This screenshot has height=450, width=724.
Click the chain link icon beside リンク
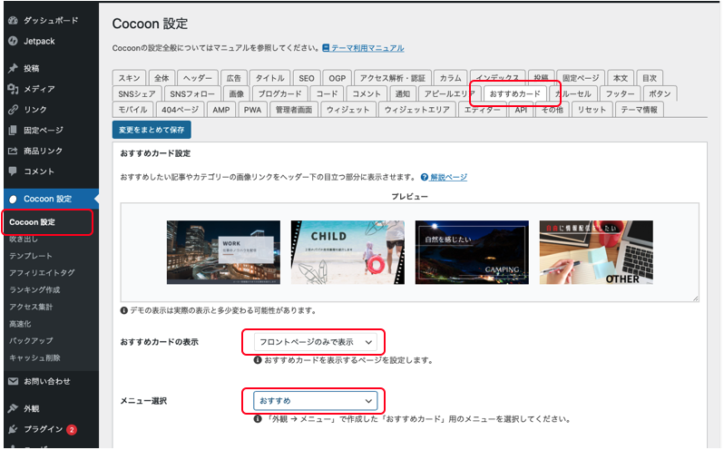pyautogui.click(x=13, y=109)
